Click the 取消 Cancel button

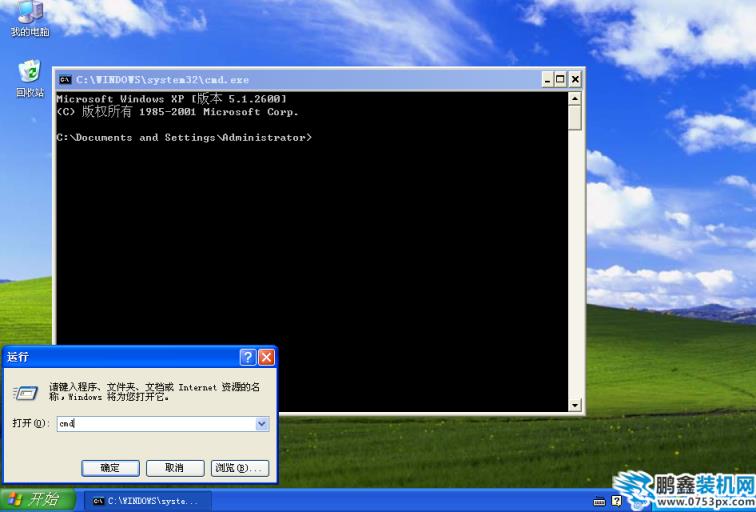[175, 468]
